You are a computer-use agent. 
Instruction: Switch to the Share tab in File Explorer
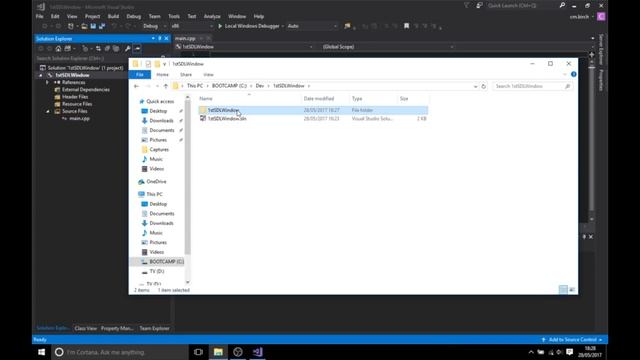click(x=186, y=75)
